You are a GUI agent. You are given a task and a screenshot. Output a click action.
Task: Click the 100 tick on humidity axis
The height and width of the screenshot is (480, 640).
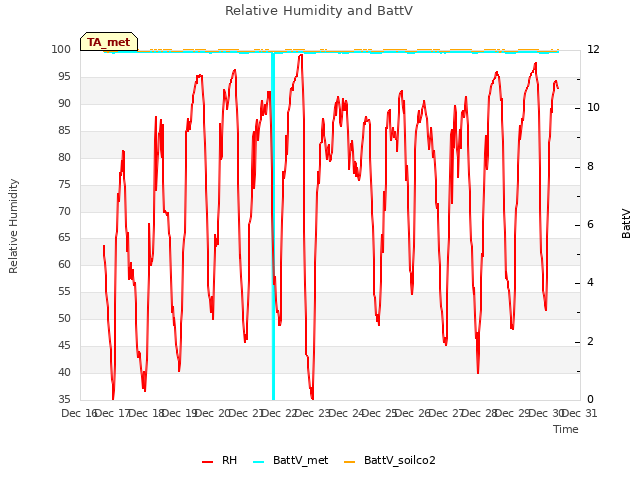coord(61,49)
